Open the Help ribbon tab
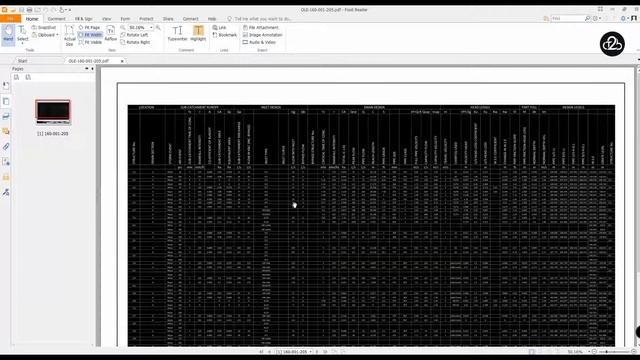Screen dimensions: 640x360 [x=212, y=19]
